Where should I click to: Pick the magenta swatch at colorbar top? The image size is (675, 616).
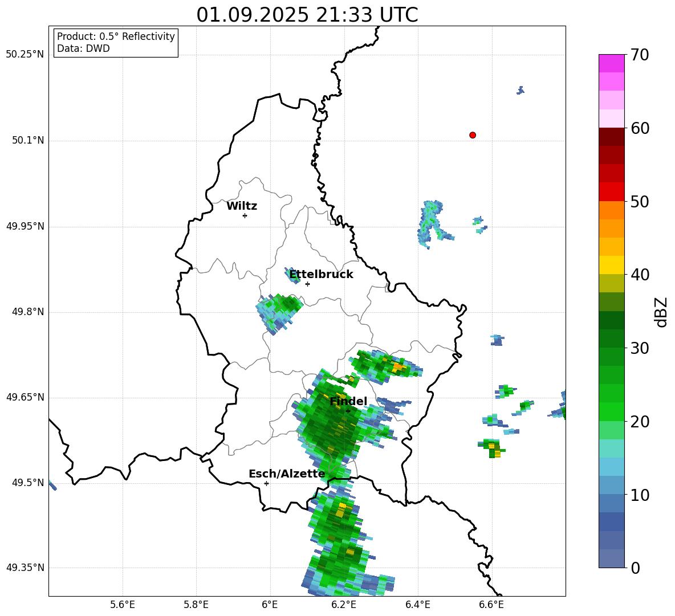611,63
